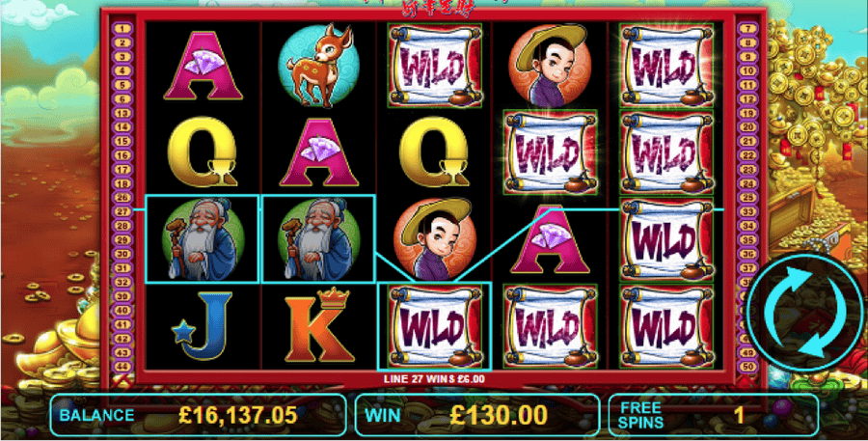Image resolution: width=868 pixels, height=441 pixels.
Task: Click the boy with hat on reel four
Action: pyautogui.click(x=549, y=66)
